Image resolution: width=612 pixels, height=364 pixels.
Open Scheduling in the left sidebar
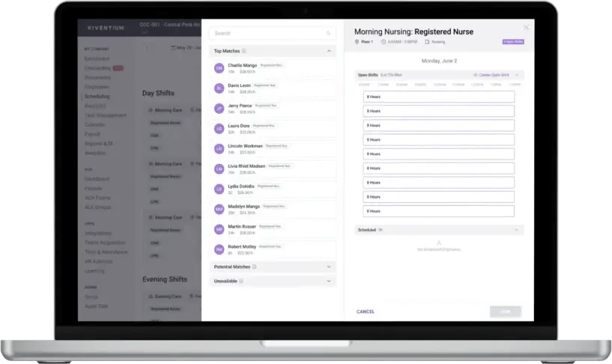[97, 97]
